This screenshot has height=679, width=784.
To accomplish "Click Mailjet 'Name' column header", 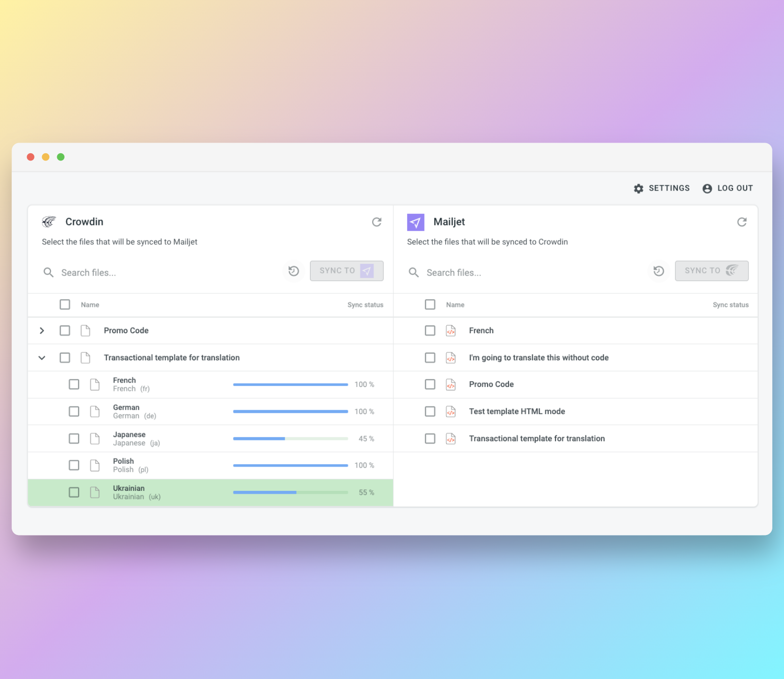I will 455,305.
